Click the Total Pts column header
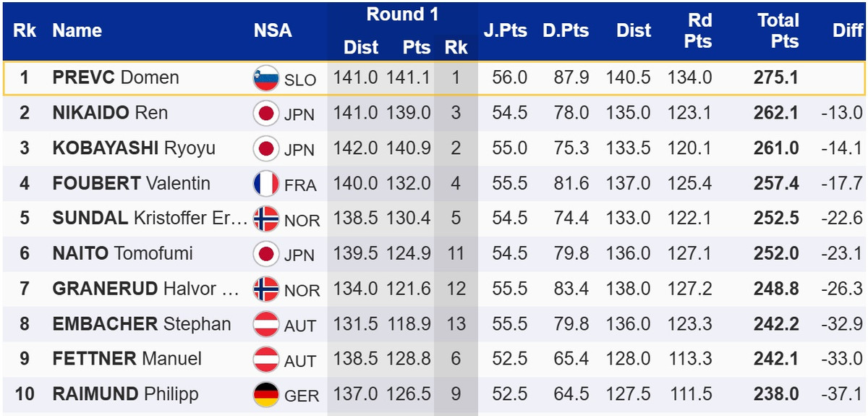 [778, 30]
